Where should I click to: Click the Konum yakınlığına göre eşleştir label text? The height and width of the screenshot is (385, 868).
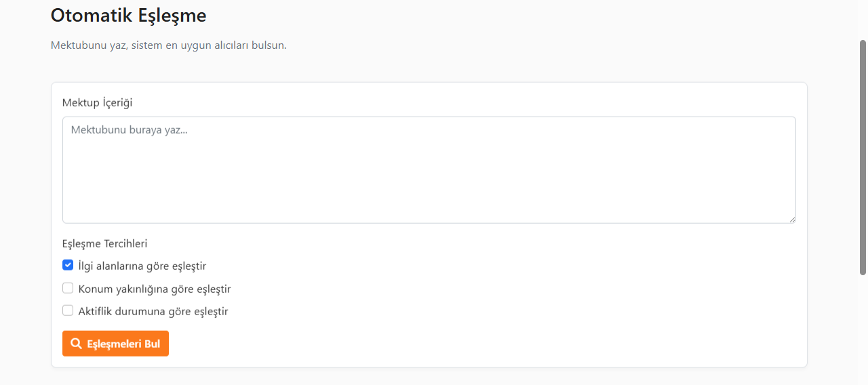(155, 289)
